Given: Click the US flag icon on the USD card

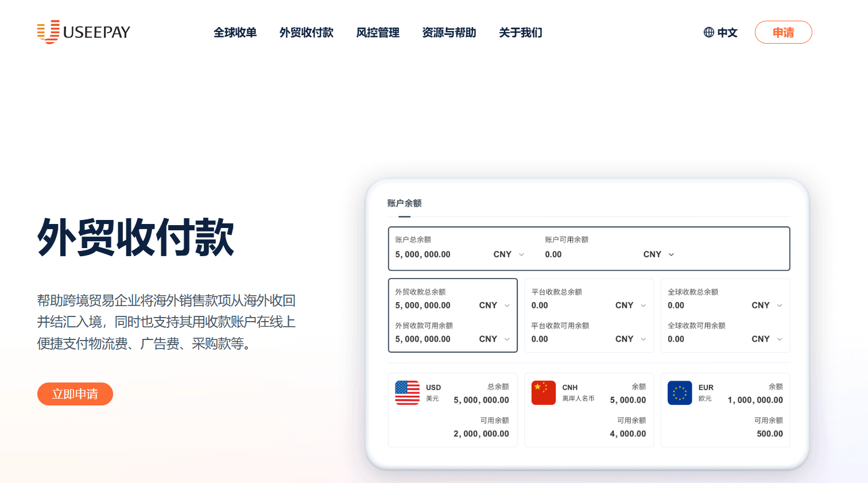Looking at the screenshot, I should [x=408, y=394].
